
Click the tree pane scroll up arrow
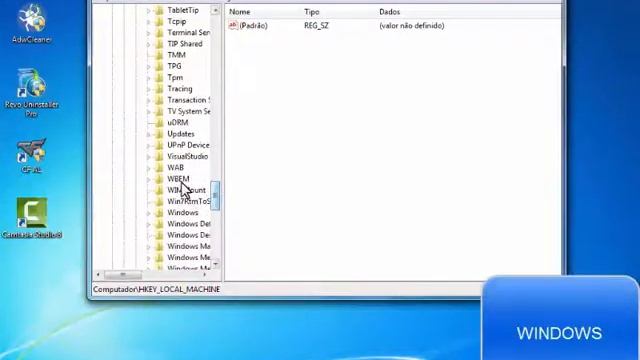coord(215,10)
